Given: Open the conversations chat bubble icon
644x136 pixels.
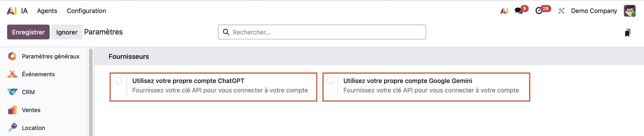Looking at the screenshot, I should [519, 11].
